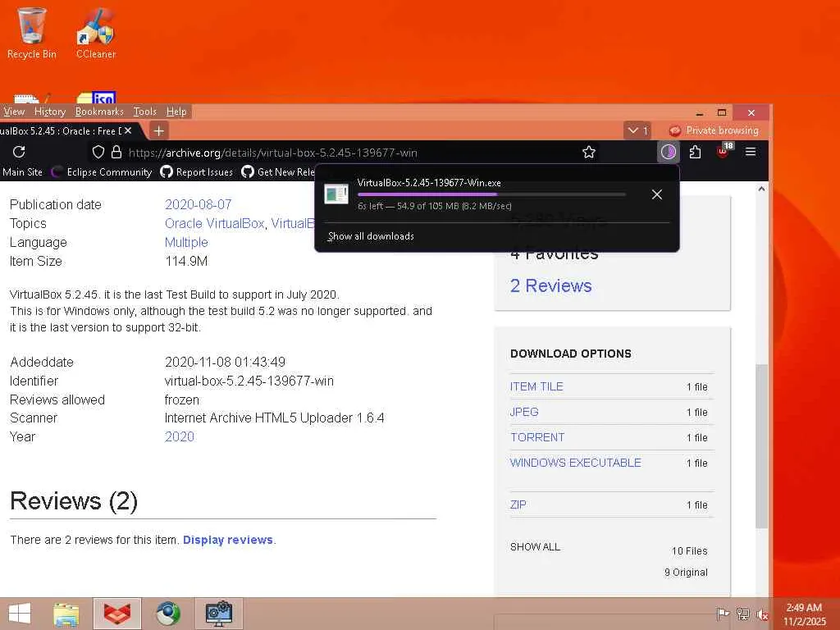840x630 pixels.
Task: Click the padlock site security icon
Action: 116,152
